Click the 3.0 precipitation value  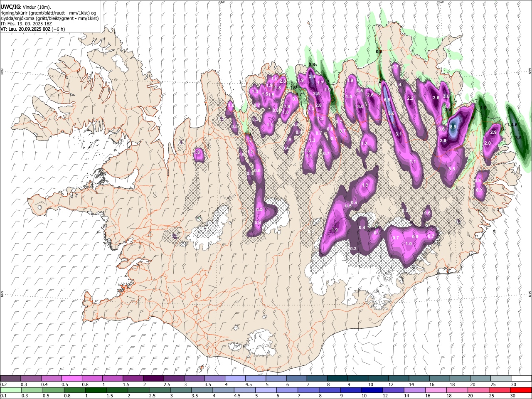(x=360, y=107)
